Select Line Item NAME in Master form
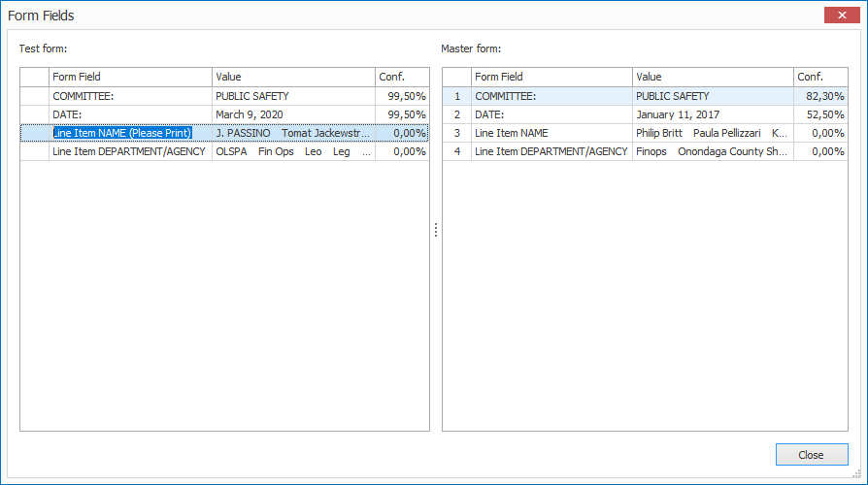 tap(551, 133)
